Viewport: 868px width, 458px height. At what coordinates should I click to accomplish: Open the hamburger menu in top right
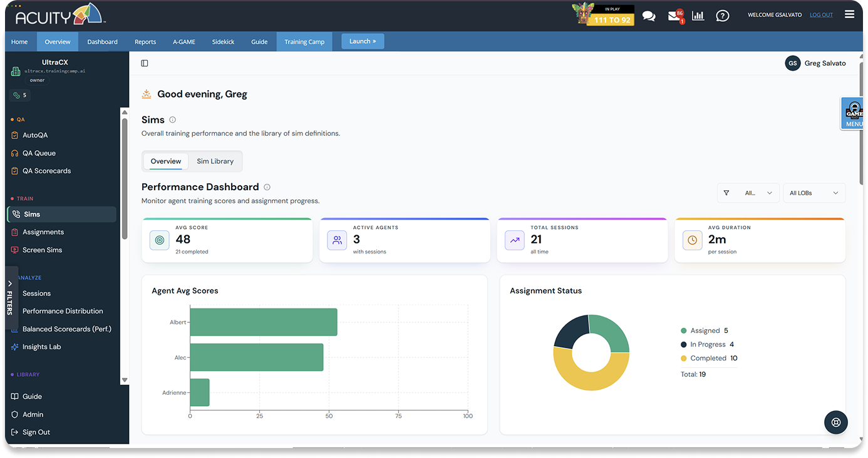point(849,14)
